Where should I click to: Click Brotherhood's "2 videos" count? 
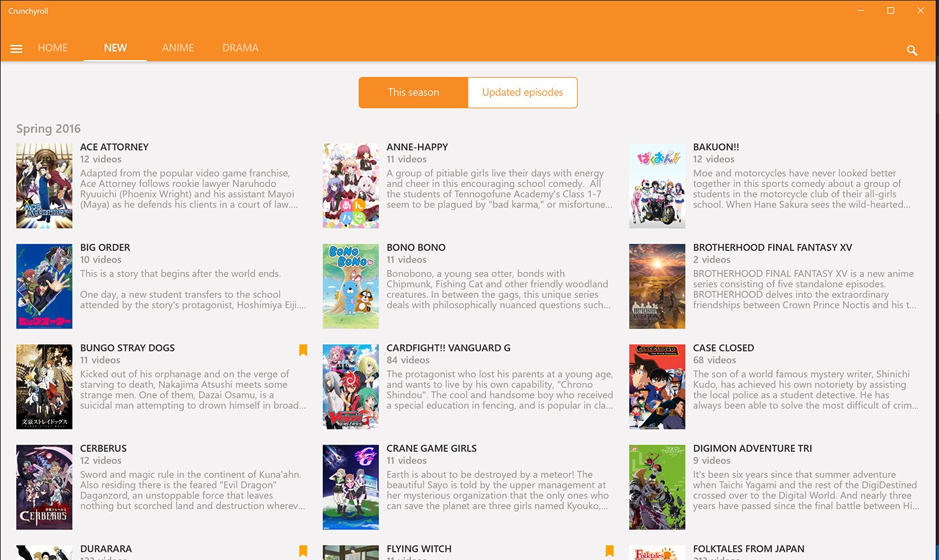click(711, 259)
